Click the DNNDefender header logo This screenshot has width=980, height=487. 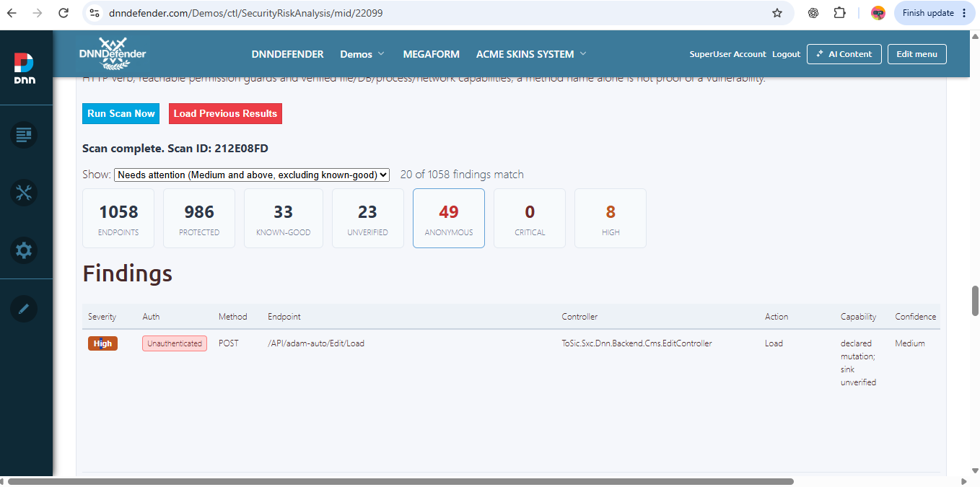pyautogui.click(x=113, y=53)
